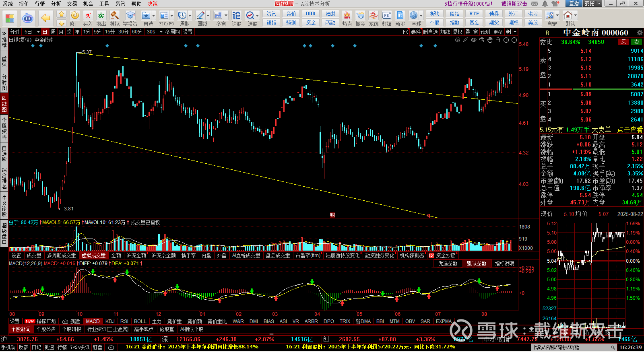
Task: Click the 优选参数 button
Action: (x=448, y=263)
